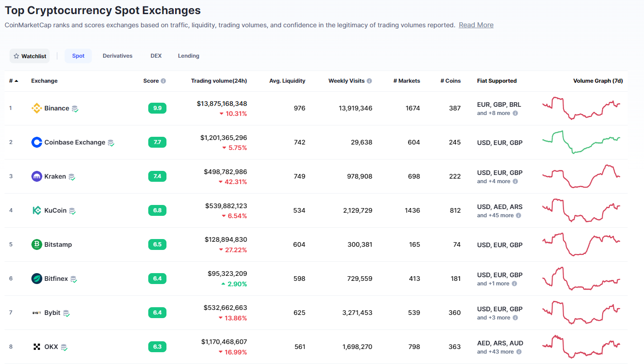
Task: Click Coinbase Exchange reserves badge icon
Action: click(111, 143)
